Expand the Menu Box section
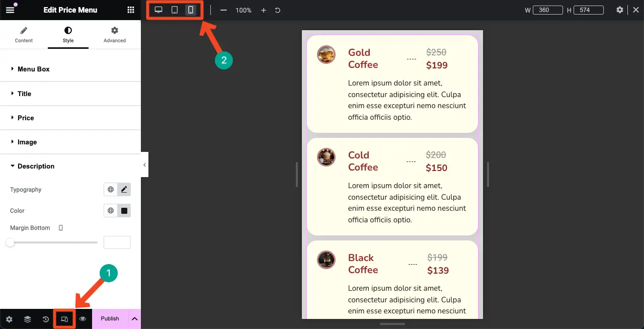Image resolution: width=644 pixels, height=329 pixels. 70,69
